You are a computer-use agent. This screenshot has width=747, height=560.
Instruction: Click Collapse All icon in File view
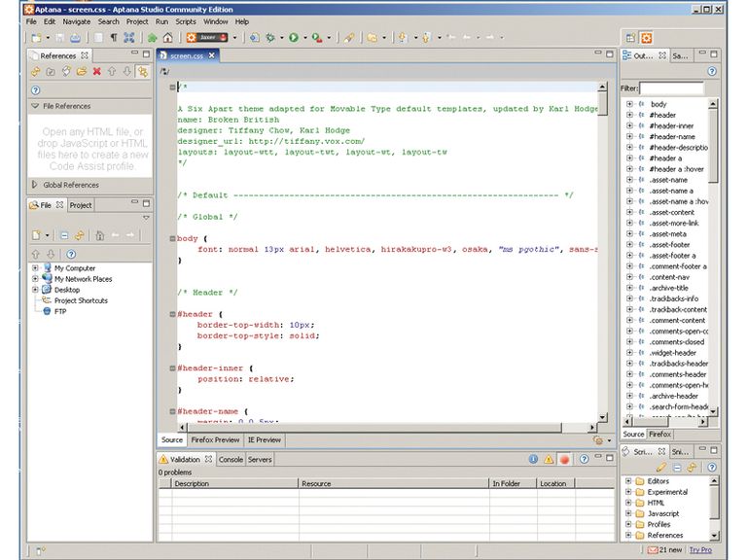[64, 235]
